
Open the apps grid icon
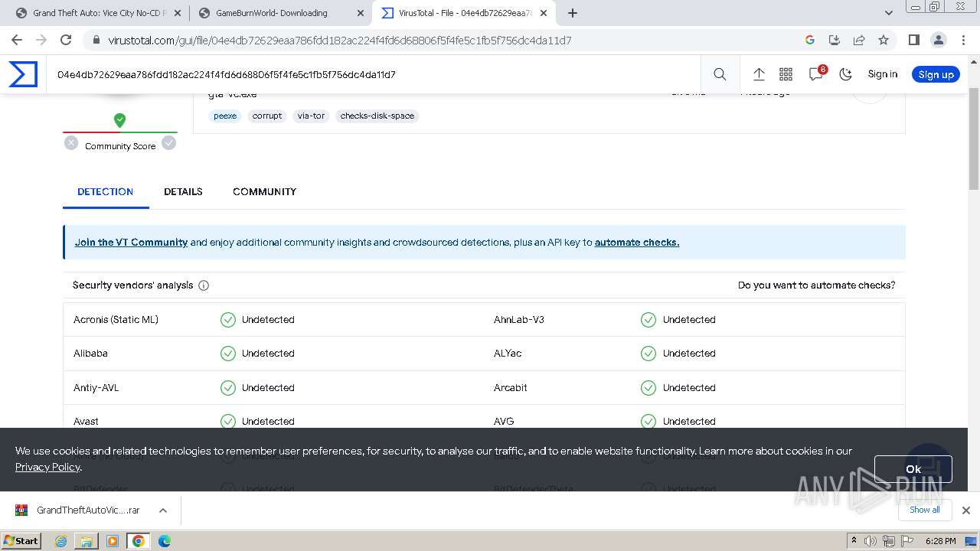[786, 74]
